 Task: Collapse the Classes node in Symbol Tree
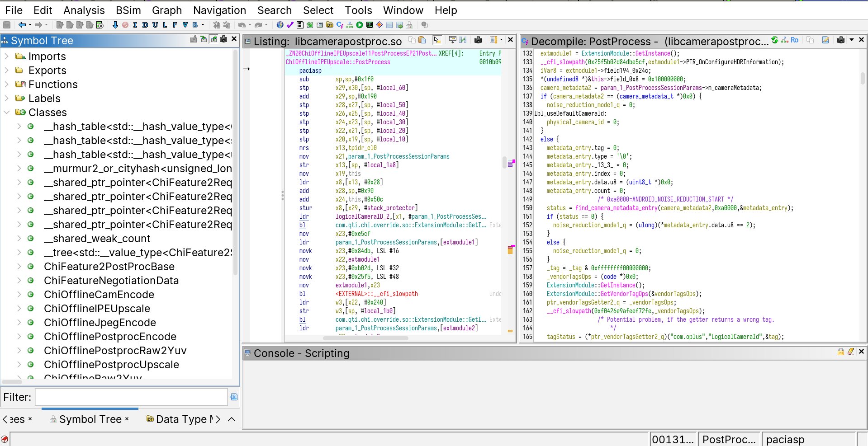[6, 113]
